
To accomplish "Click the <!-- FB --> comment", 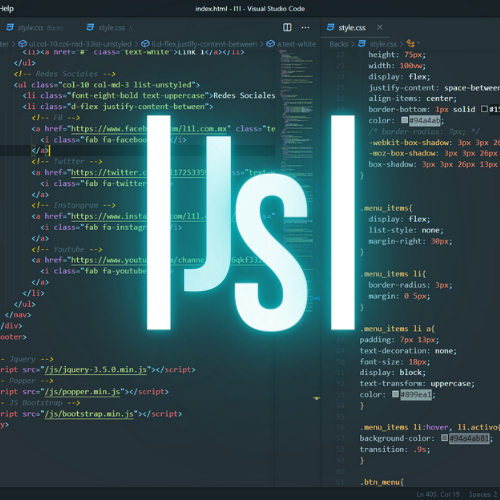I will (x=56, y=118).
